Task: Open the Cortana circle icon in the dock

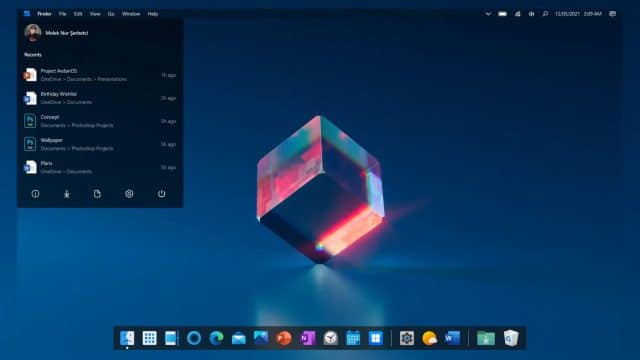Action: coord(194,338)
